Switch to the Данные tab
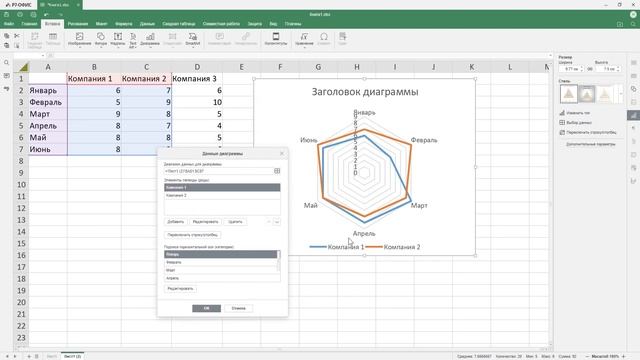Viewport: 640px width, 360px height. (x=147, y=24)
